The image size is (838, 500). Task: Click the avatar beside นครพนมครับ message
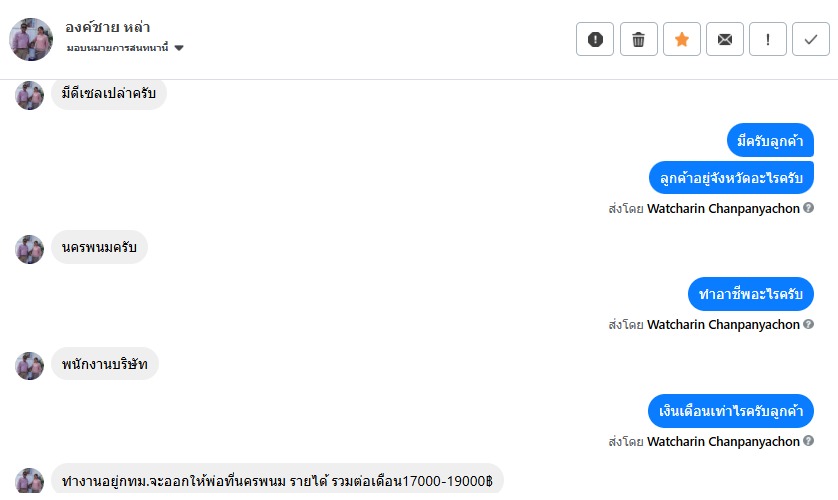tap(30, 249)
